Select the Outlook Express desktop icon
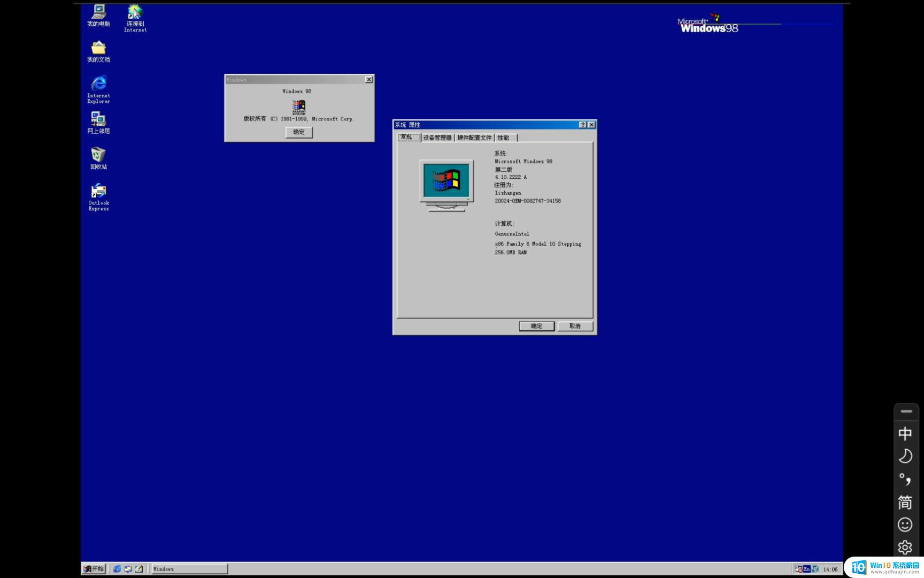Image resolution: width=924 pixels, height=578 pixels. point(98,197)
